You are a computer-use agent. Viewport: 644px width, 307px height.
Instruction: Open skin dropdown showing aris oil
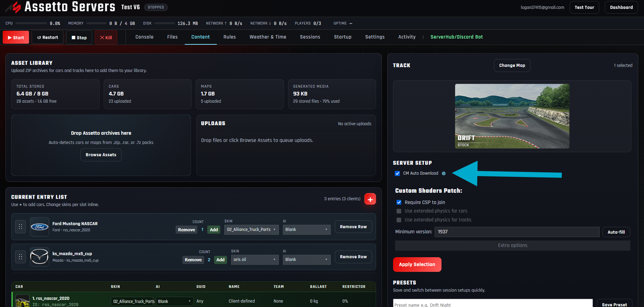pos(255,260)
